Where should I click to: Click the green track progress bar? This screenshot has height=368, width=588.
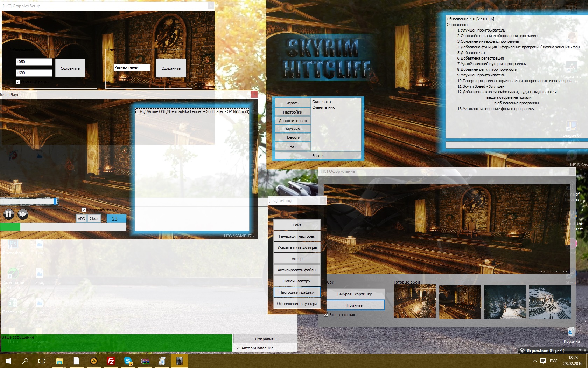[63, 227]
